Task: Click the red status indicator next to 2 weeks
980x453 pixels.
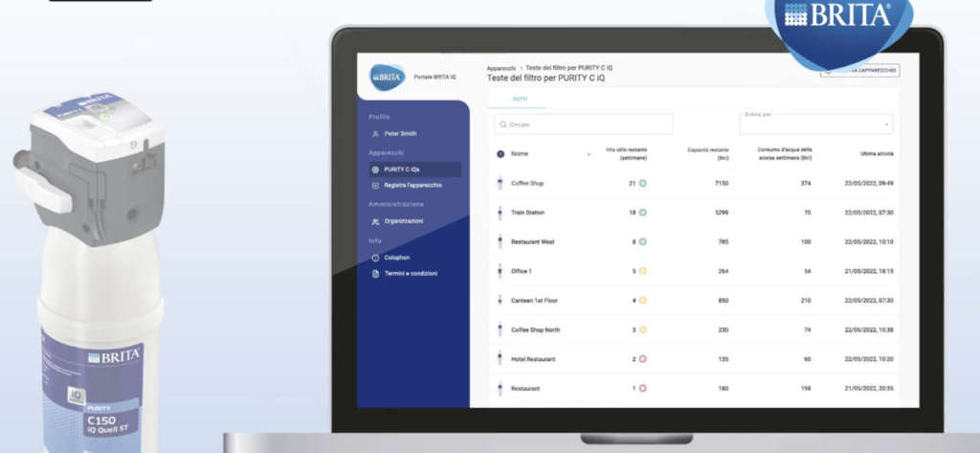Action: click(643, 359)
